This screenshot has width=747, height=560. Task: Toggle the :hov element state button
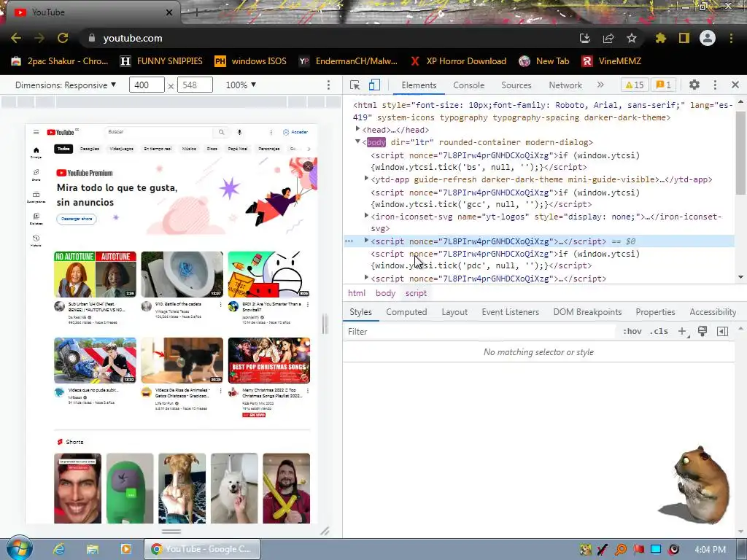tap(632, 332)
